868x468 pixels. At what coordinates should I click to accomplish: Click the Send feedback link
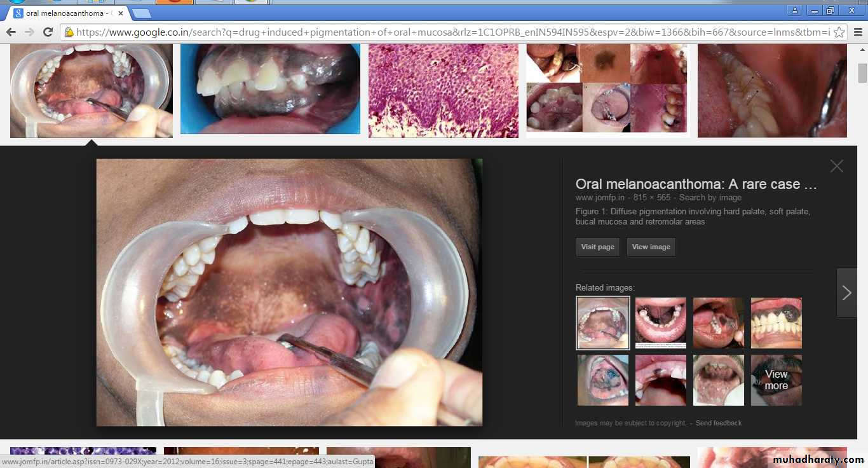coord(718,423)
